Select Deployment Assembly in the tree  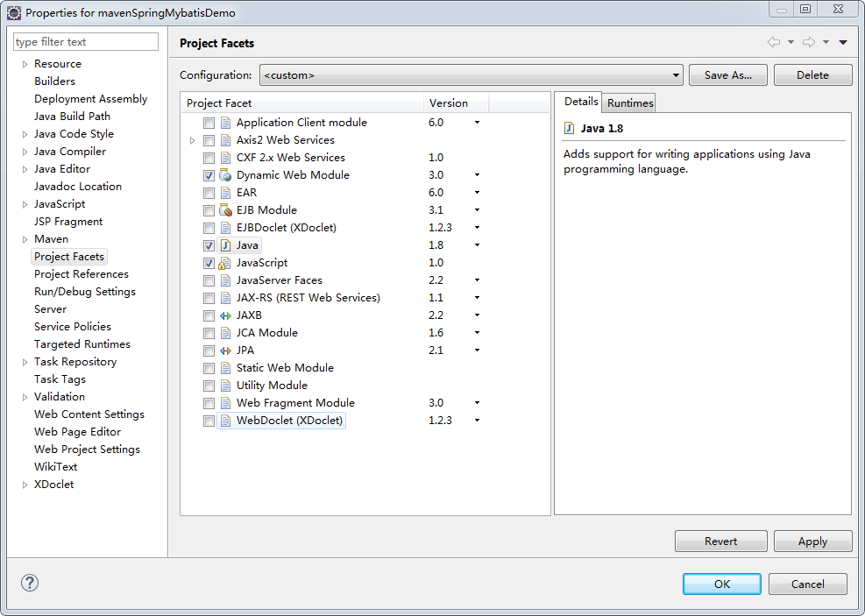coord(91,99)
